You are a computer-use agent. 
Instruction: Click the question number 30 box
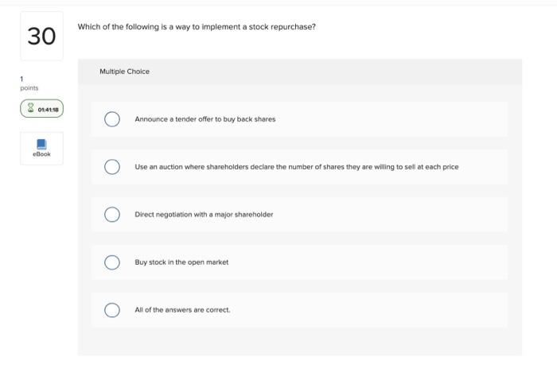[x=41, y=36]
